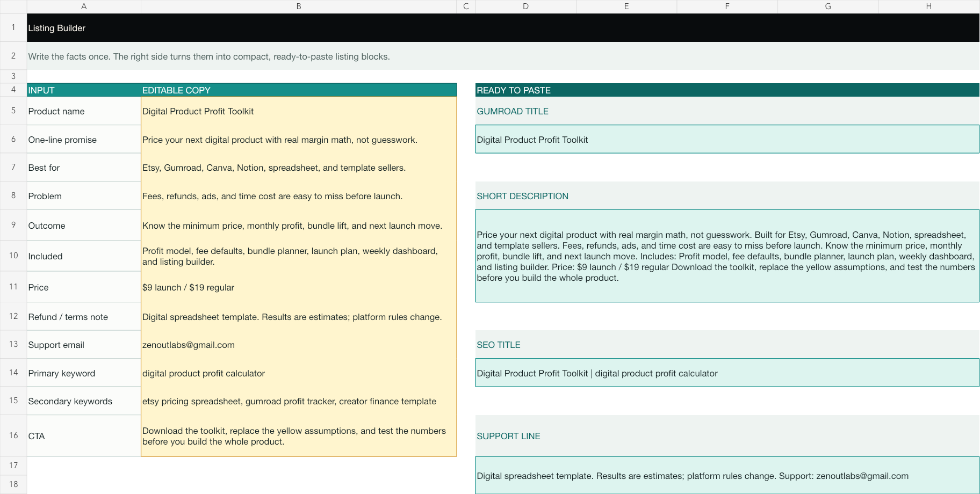980x494 pixels.
Task: Select the 'Know the minimum price...' cell in column B
Action: pos(299,226)
